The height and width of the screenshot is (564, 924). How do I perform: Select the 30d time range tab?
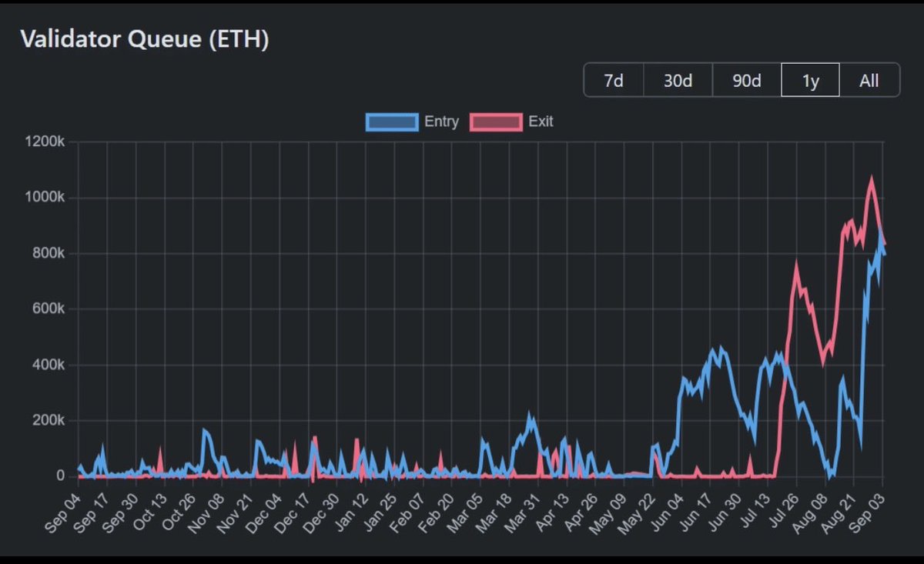pyautogui.click(x=678, y=80)
